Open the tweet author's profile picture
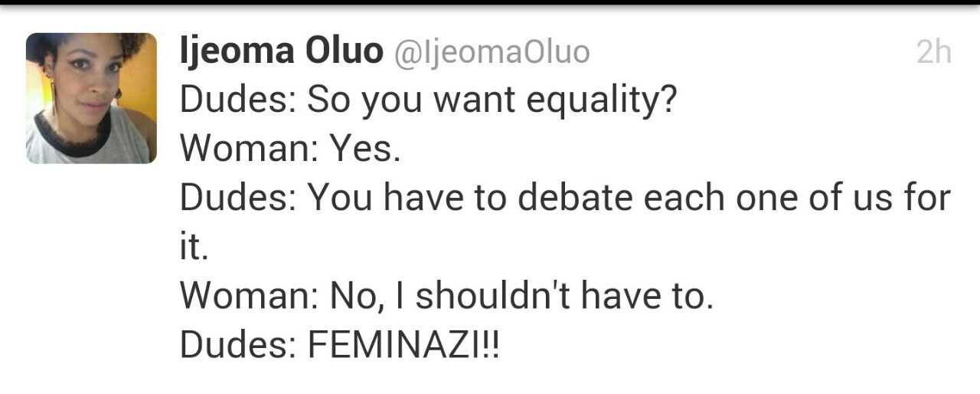The height and width of the screenshot is (394, 980). pyautogui.click(x=91, y=98)
